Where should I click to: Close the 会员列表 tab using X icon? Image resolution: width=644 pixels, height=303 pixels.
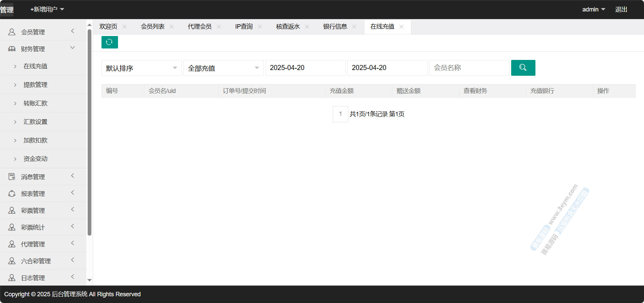pos(172,27)
